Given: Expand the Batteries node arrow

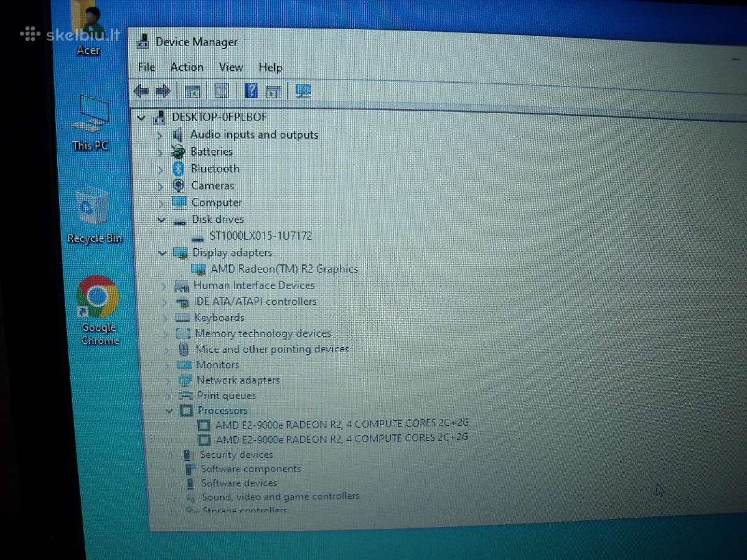Looking at the screenshot, I should [161, 152].
